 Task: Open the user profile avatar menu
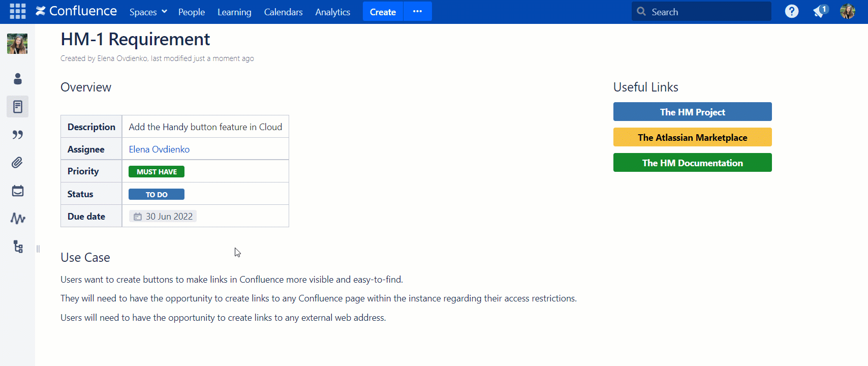tap(848, 11)
